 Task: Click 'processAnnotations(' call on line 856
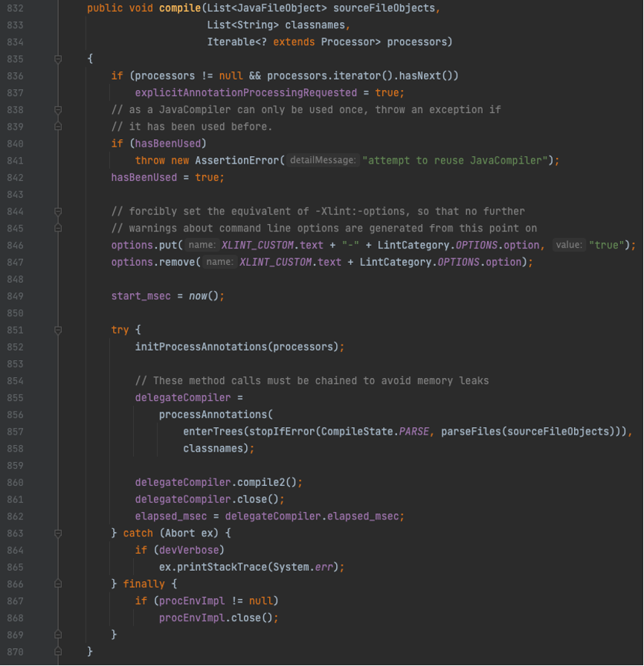[216, 414]
